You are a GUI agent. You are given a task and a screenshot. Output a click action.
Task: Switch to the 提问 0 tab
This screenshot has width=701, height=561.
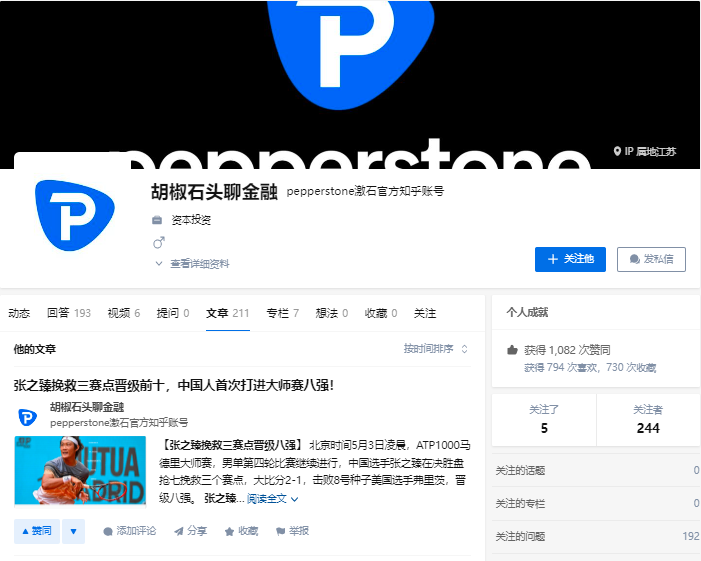tap(173, 313)
